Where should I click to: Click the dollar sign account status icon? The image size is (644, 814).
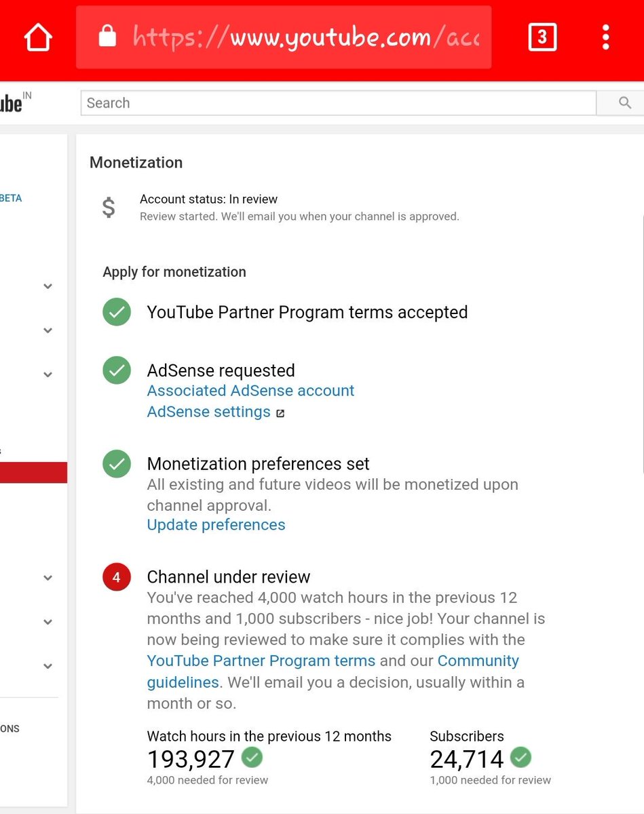(x=109, y=208)
